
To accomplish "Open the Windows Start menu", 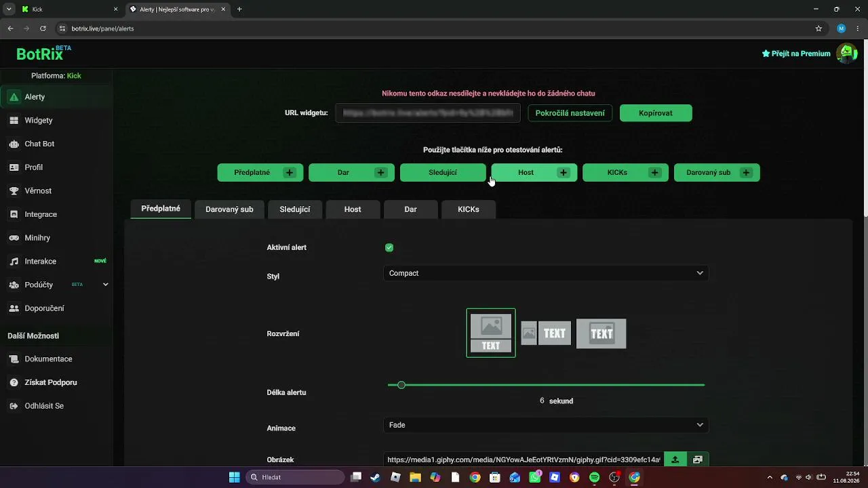I will [x=234, y=477].
